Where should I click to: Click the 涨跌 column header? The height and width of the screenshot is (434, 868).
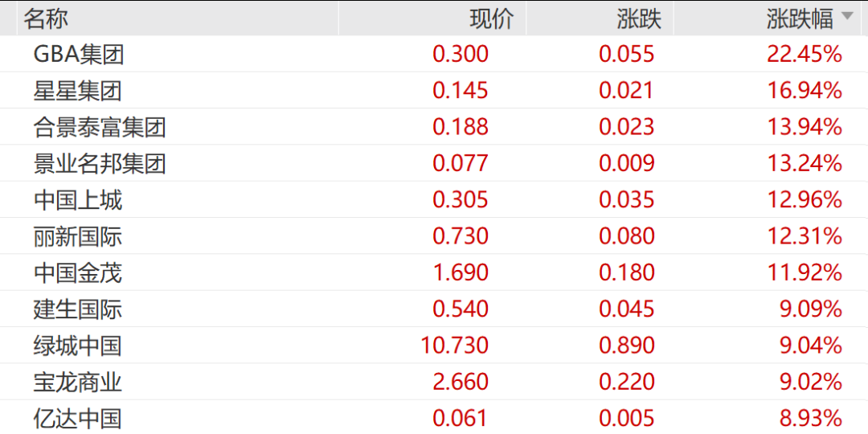639,18
